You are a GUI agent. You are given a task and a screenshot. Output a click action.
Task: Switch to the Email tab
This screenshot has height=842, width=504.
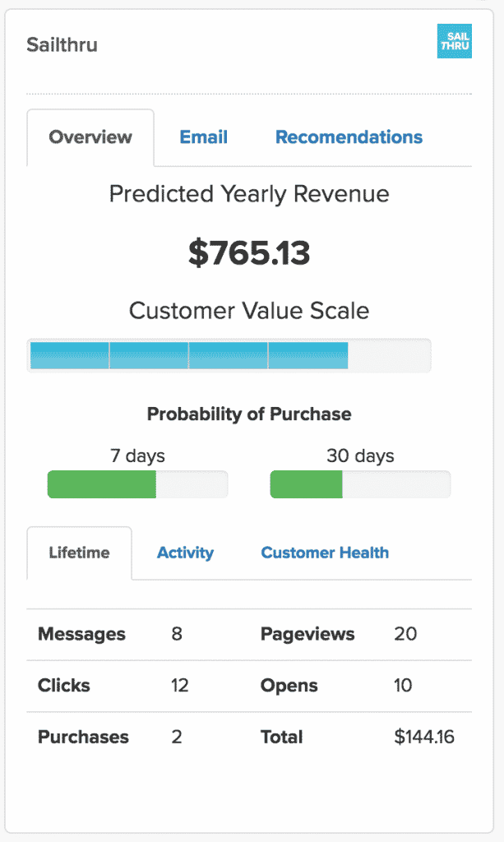point(203,137)
